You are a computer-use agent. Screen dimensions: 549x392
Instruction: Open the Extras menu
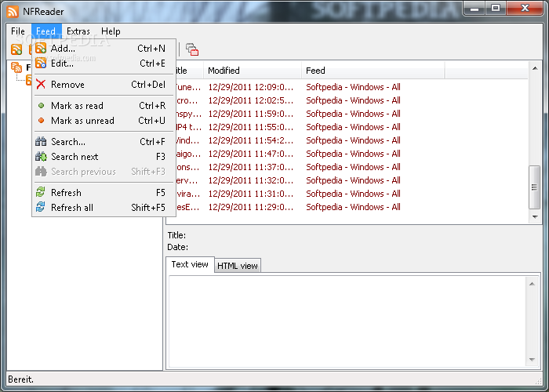click(x=78, y=31)
